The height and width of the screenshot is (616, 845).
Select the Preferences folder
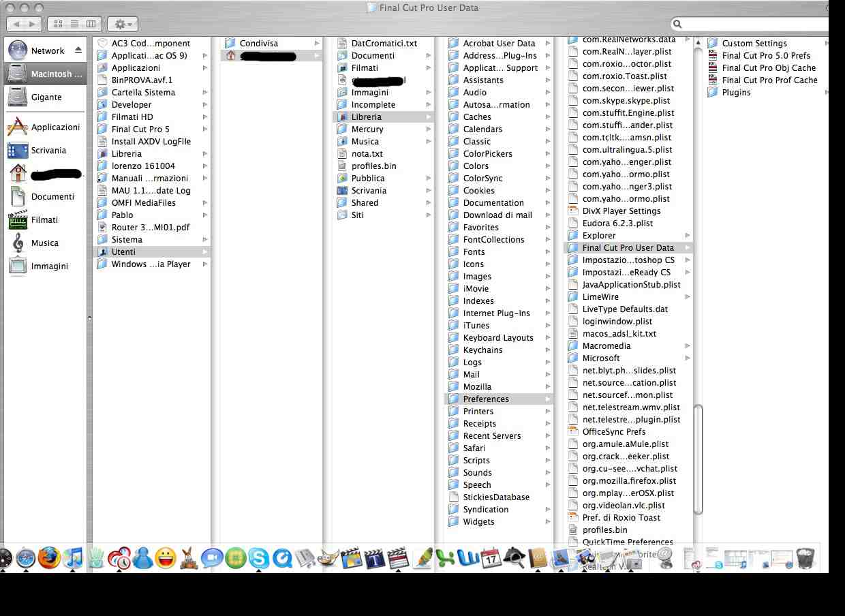point(499,399)
